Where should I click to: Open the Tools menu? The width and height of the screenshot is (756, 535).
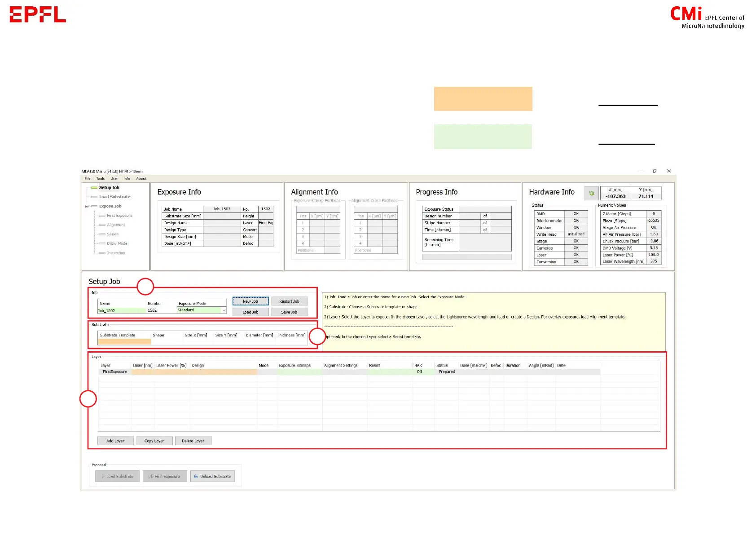click(x=100, y=178)
